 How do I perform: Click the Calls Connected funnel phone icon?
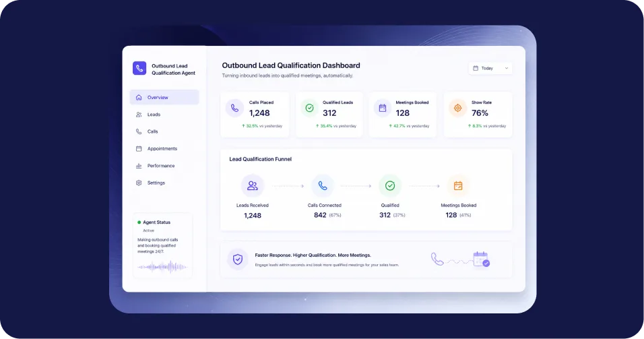coord(323,186)
